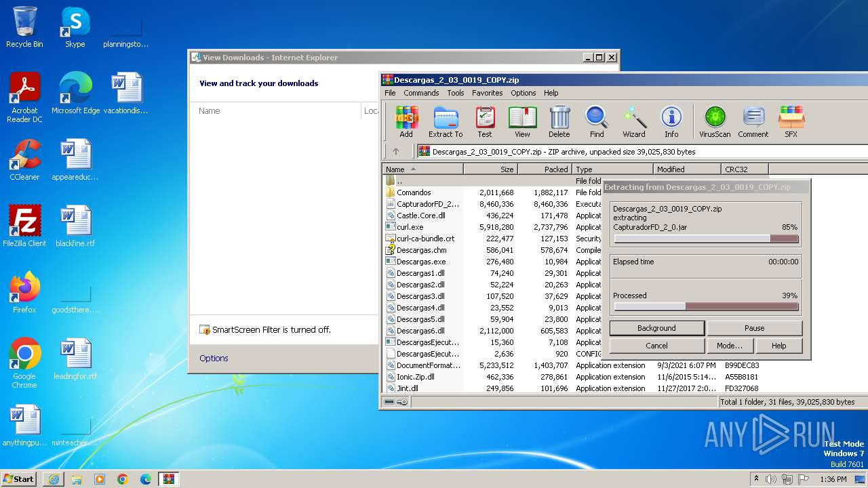
Task: Run the Test archive tool
Action: (x=485, y=122)
